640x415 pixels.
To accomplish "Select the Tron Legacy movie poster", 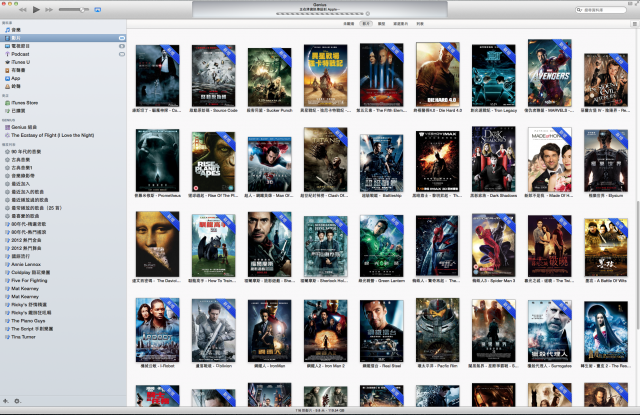I will tap(493, 76).
